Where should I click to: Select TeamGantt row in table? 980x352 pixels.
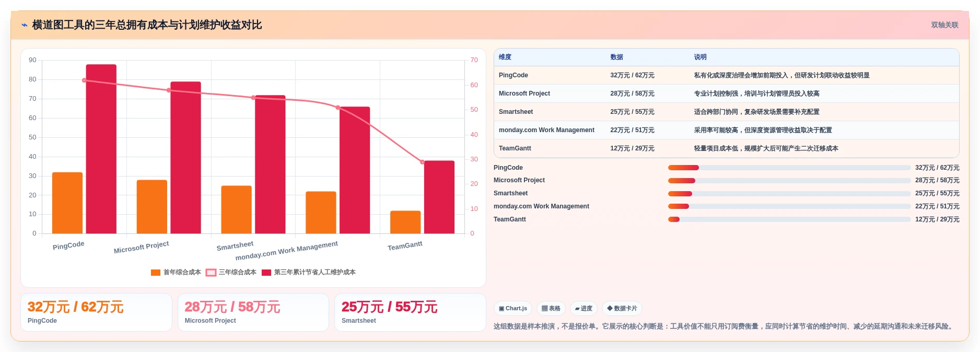[727, 148]
